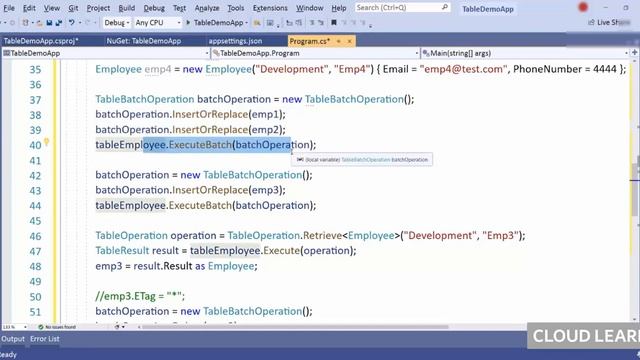Viewport: 640px width, 360px height.
Task: Click the Live Share button
Action: click(x=608, y=22)
